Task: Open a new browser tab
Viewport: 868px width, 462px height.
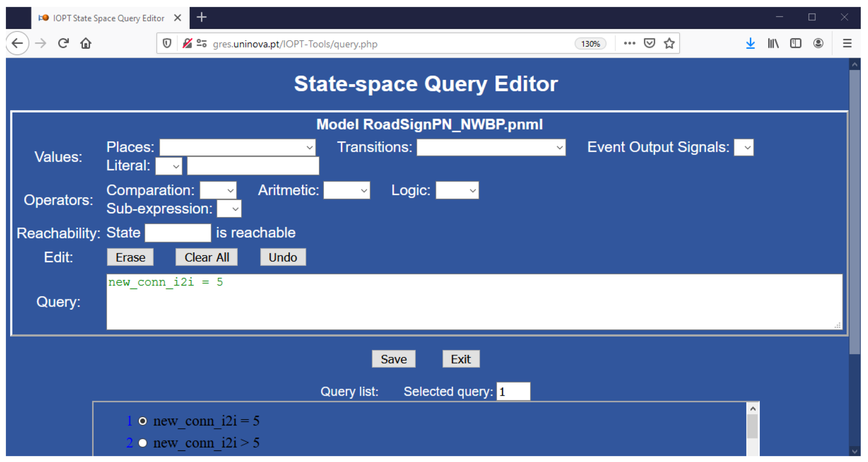Action: (202, 17)
